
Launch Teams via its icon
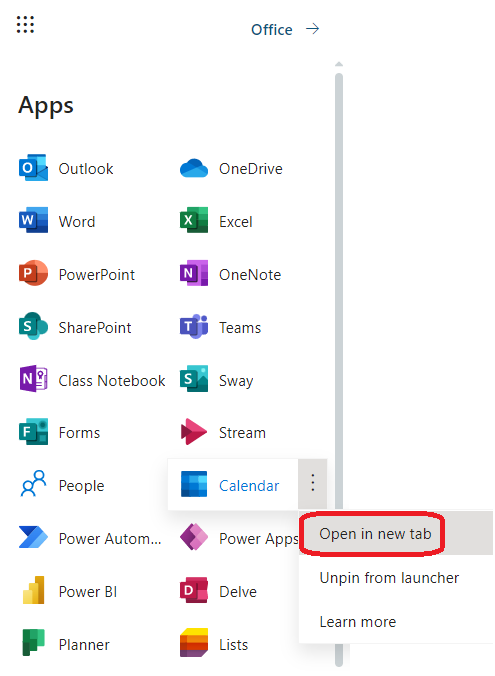coord(194,326)
